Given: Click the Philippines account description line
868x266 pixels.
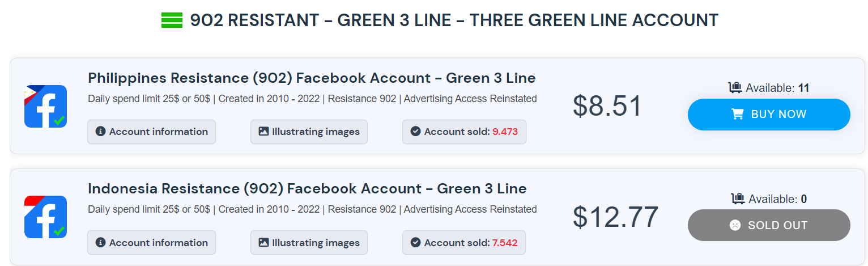Looking at the screenshot, I should [312, 99].
